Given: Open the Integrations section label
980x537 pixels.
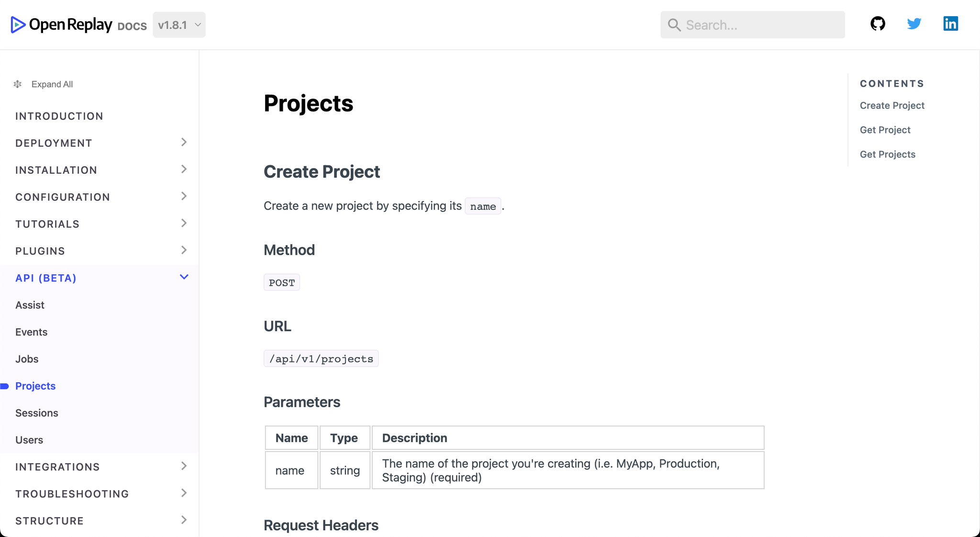Looking at the screenshot, I should tap(57, 467).
